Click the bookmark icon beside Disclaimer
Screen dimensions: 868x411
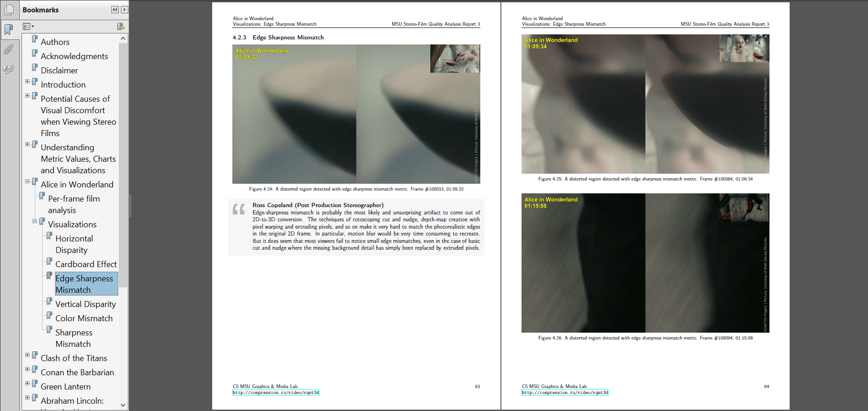coord(35,68)
